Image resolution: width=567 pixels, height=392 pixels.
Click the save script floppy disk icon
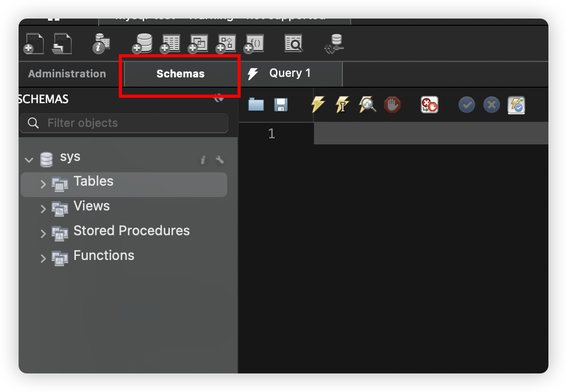[x=281, y=105]
